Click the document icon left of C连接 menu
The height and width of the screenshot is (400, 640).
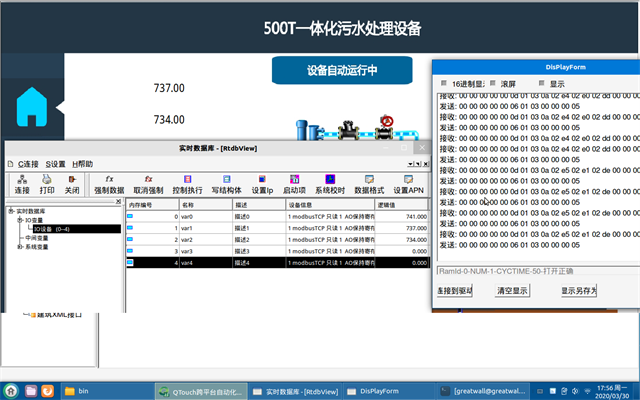[x=11, y=164]
